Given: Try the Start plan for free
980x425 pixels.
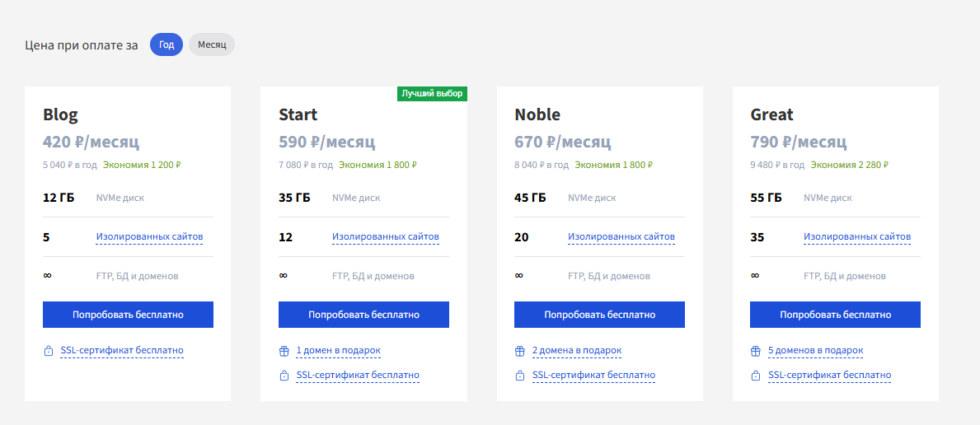Looking at the screenshot, I should pyautogui.click(x=363, y=315).
